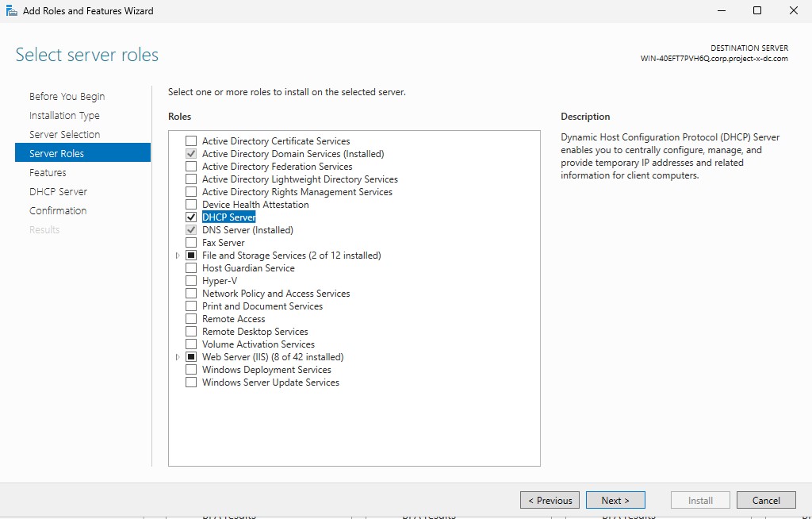Screen dimensions: 812x519
Task: Uncheck the DHCP Server checkbox
Action: coord(191,217)
